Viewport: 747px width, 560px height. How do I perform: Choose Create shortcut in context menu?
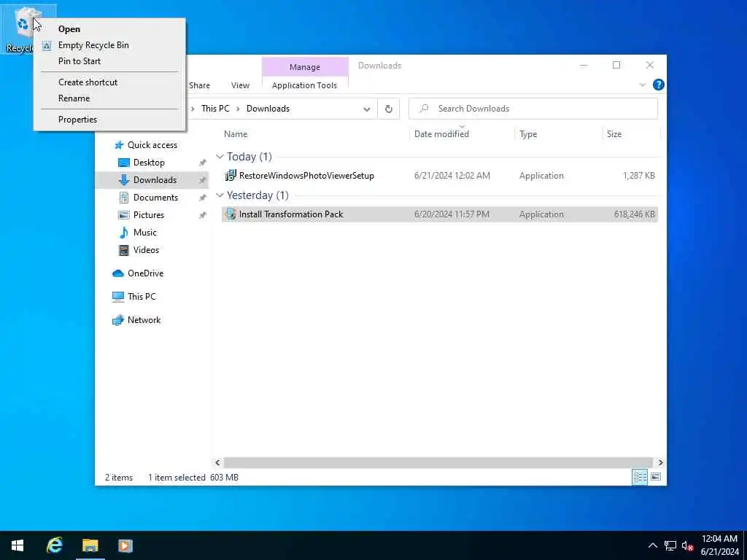pyautogui.click(x=88, y=82)
